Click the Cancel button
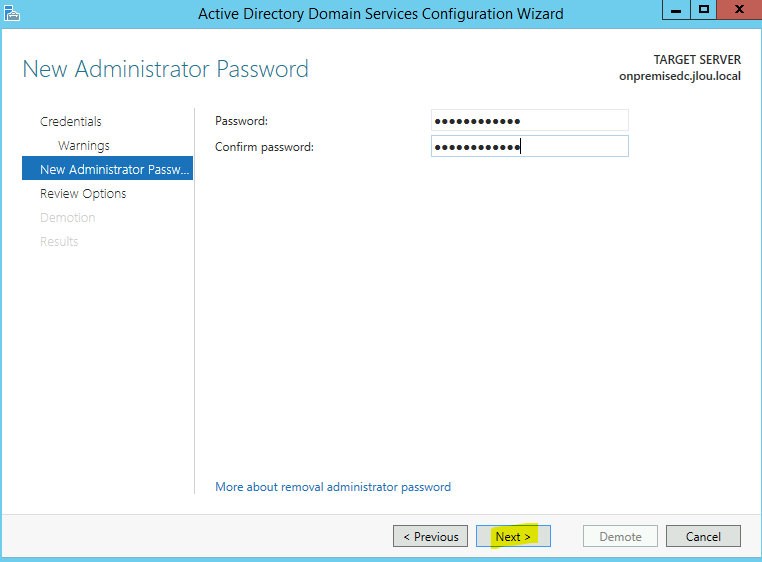Screen dimensions: 762x562 click(x=703, y=536)
